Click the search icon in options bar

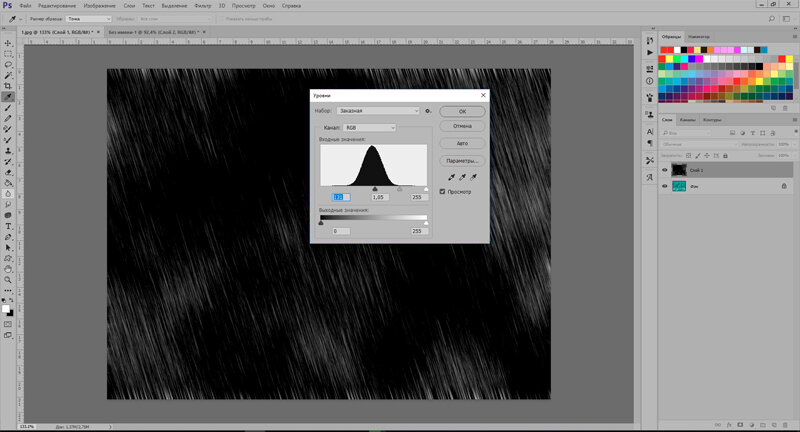pos(771,19)
